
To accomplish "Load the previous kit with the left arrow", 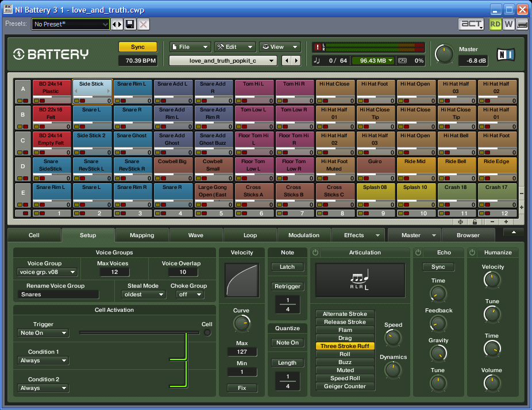I will 287,61.
